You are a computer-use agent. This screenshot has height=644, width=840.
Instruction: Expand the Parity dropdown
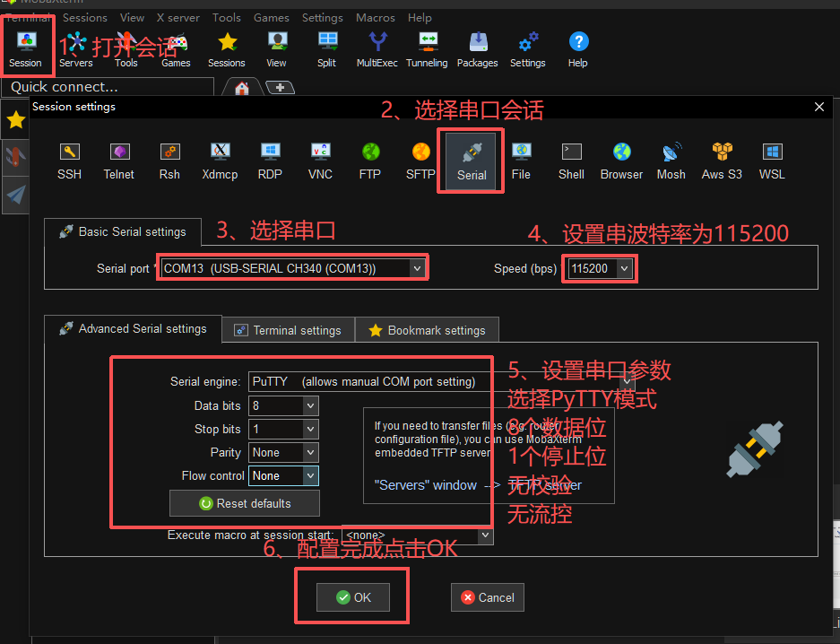click(310, 452)
